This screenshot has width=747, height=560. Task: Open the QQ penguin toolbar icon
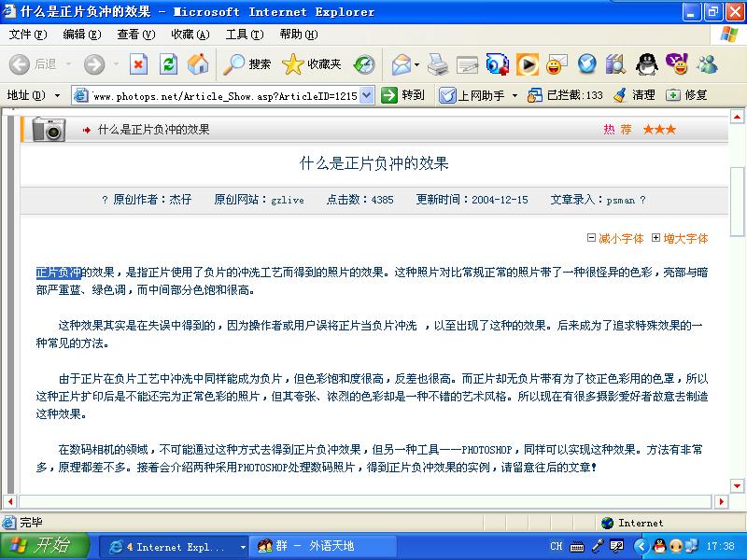coord(645,64)
